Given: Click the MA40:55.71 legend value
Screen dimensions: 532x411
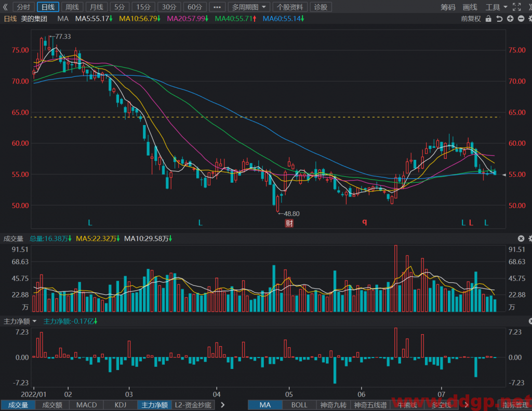Looking at the screenshot, I should click(x=235, y=19).
